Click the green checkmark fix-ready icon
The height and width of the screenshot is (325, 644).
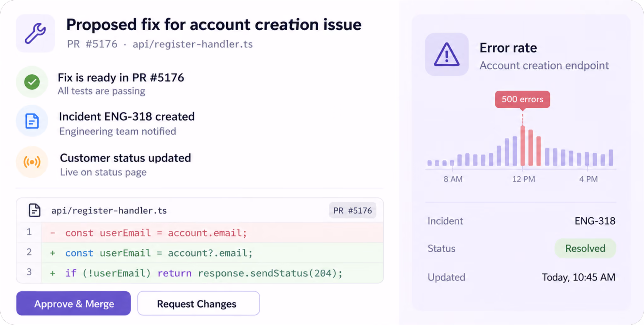click(32, 82)
